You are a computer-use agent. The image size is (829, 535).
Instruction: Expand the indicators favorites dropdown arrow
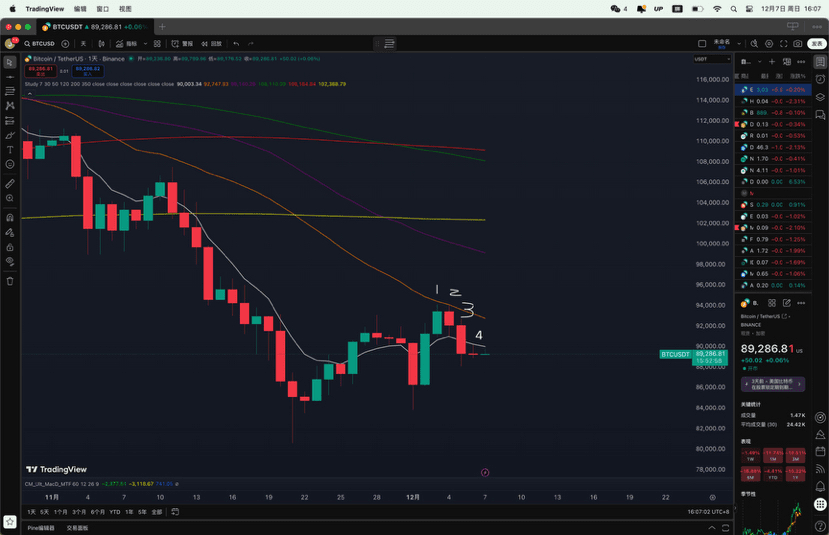[145, 44]
